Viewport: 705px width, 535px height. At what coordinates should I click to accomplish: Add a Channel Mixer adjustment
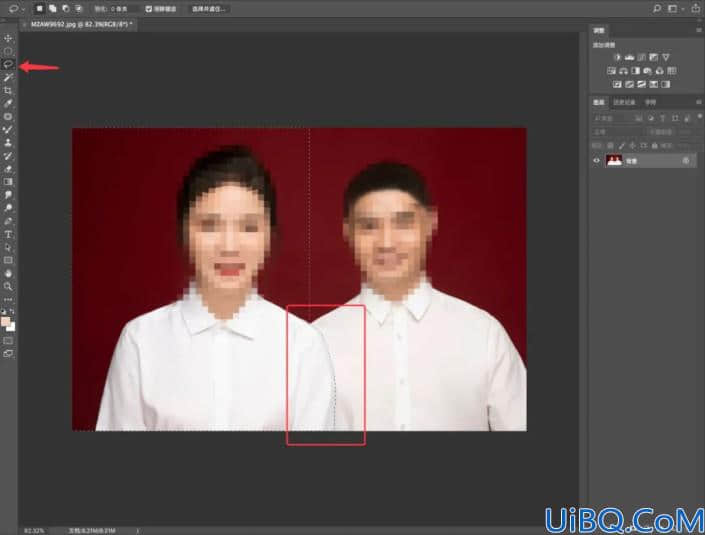(660, 71)
